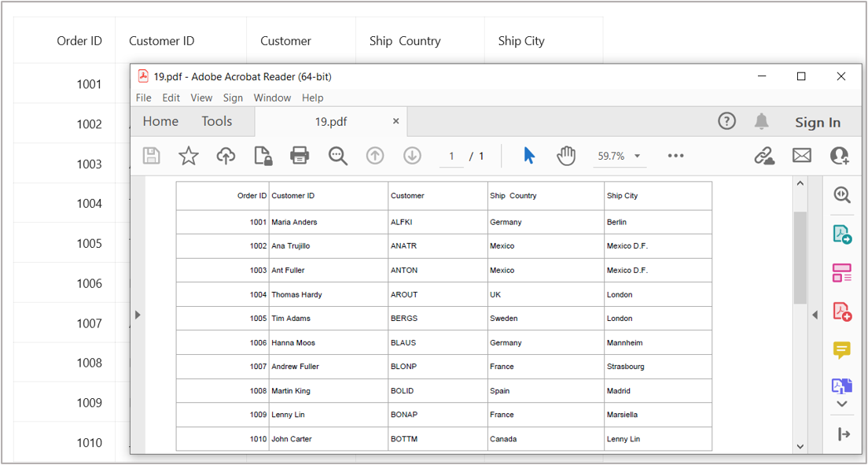Screen dimensions: 868x465
Task: Expand the left navigation pane arrow
Action: 138,315
